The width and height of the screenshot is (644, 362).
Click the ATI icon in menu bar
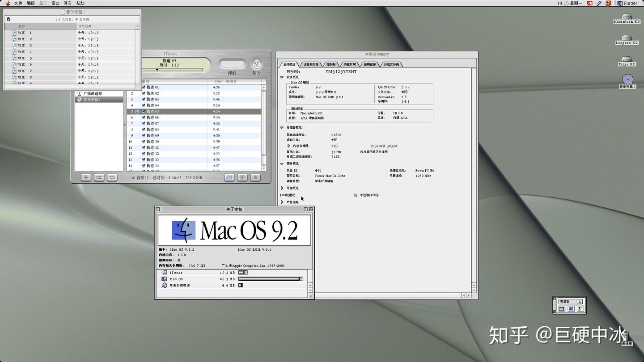590,3
